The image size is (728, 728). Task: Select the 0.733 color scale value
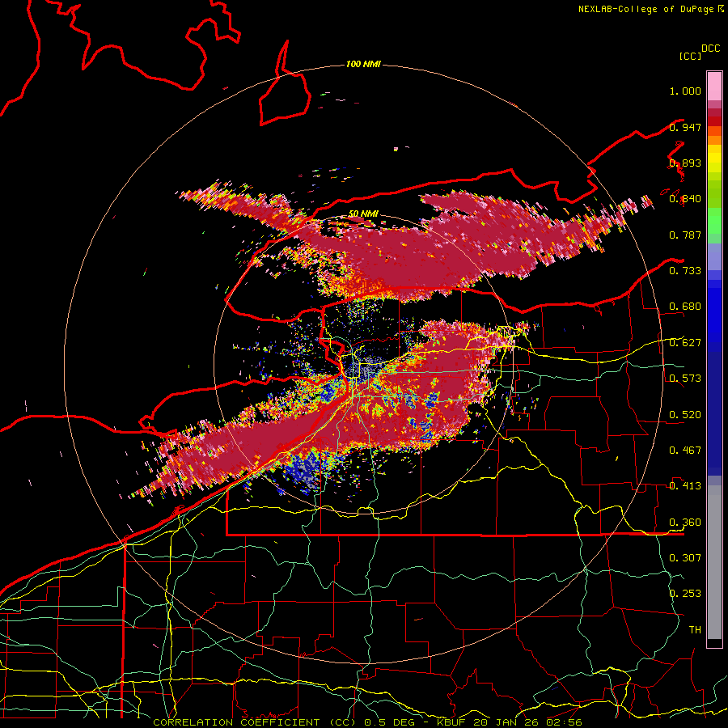(685, 271)
